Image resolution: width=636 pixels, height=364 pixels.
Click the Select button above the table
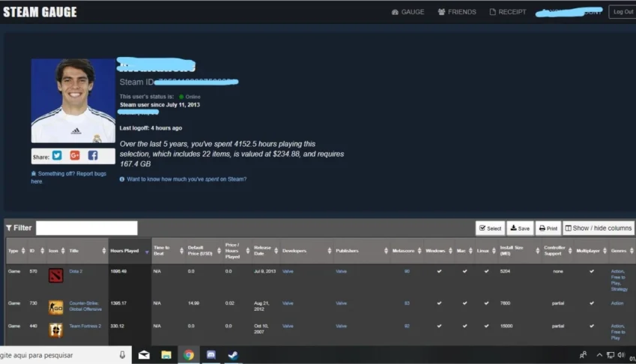(x=490, y=228)
